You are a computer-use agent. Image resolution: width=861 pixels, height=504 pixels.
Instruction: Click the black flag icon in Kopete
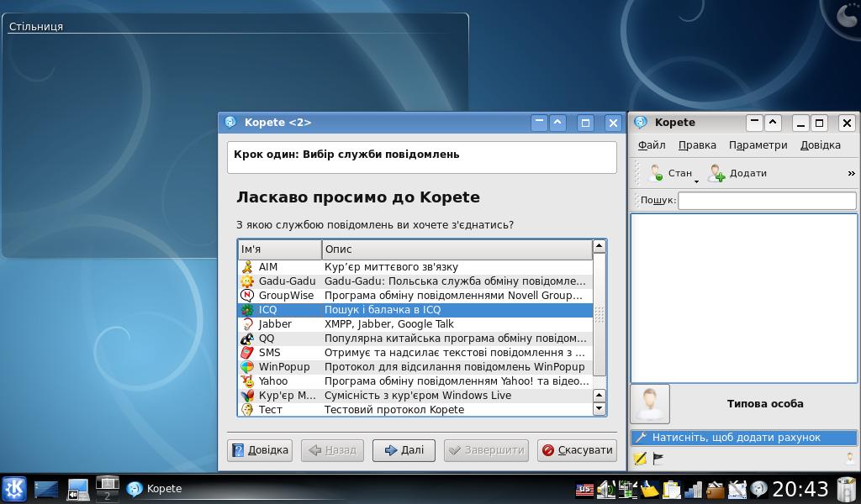click(658, 459)
